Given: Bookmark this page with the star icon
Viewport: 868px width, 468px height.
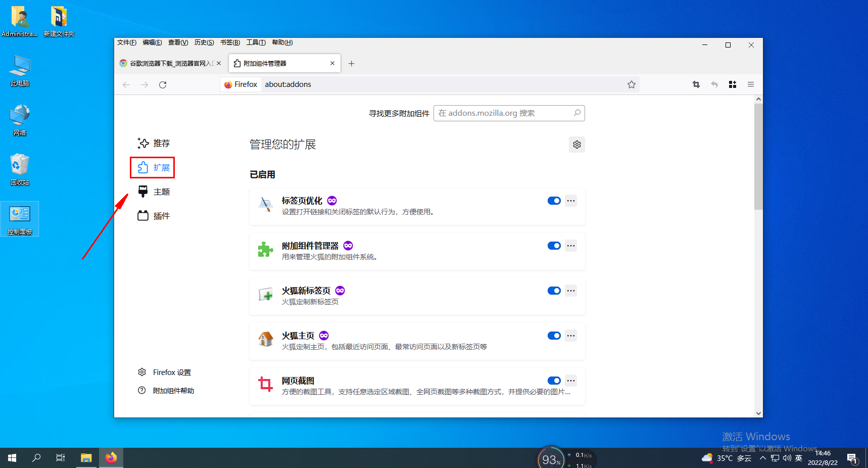Looking at the screenshot, I should coord(632,84).
